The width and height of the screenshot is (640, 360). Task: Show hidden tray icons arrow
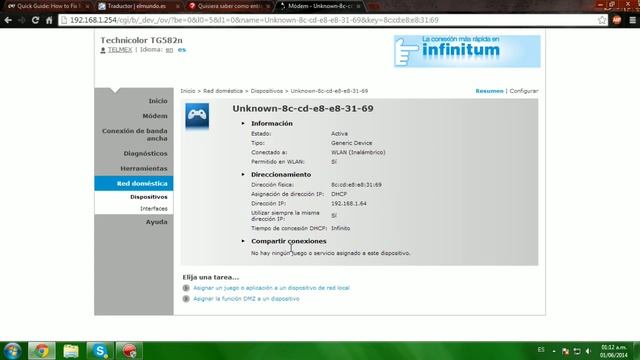pos(554,351)
